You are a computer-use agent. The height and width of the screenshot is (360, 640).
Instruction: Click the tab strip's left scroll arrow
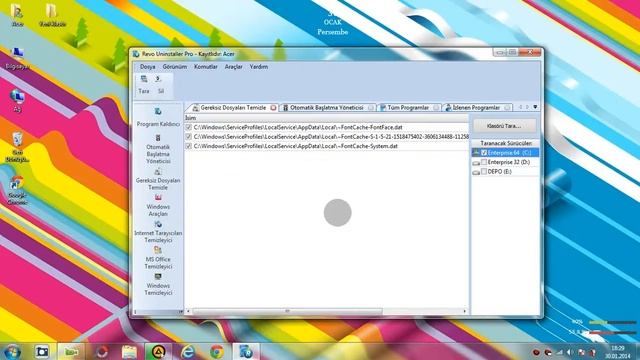point(520,107)
